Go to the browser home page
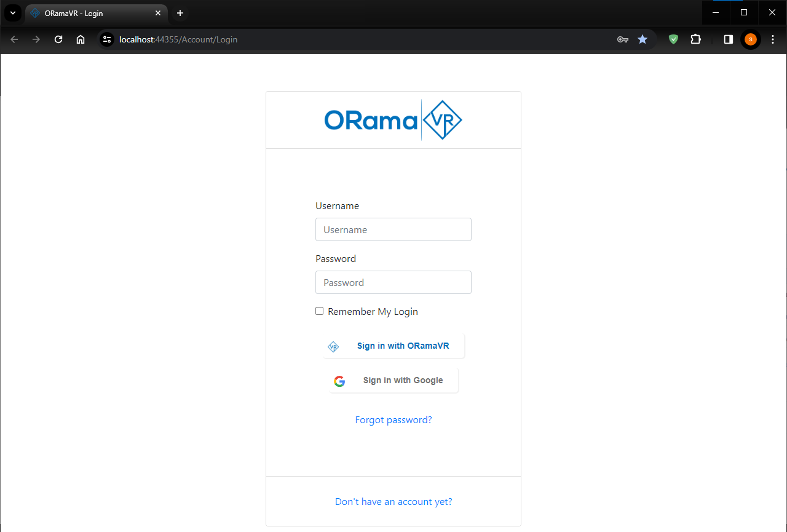The height and width of the screenshot is (532, 787). (81, 39)
